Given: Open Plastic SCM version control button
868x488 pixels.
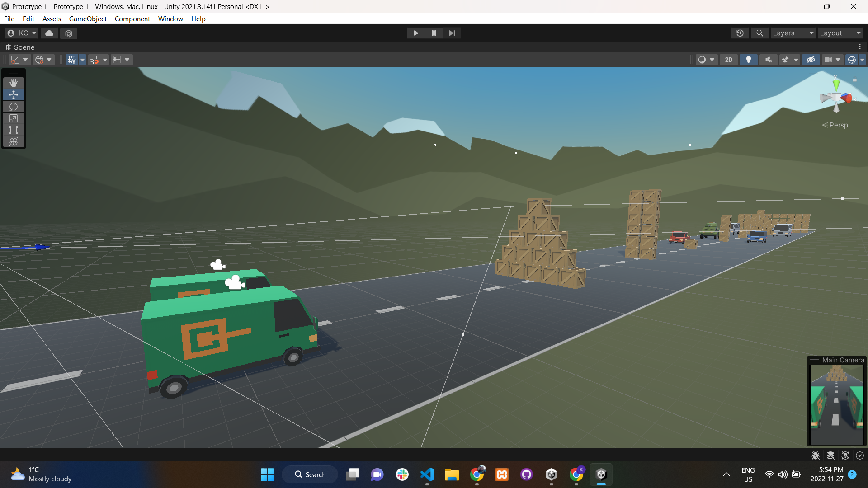Looking at the screenshot, I should 69,33.
